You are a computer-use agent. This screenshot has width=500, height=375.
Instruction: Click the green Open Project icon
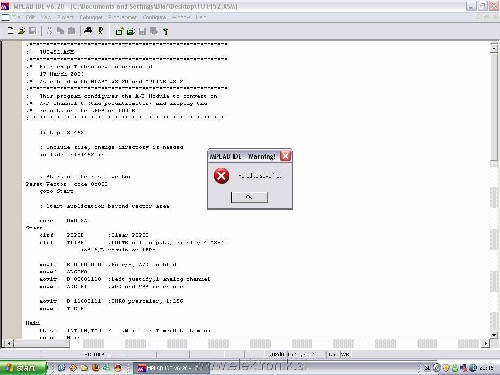(131, 31)
